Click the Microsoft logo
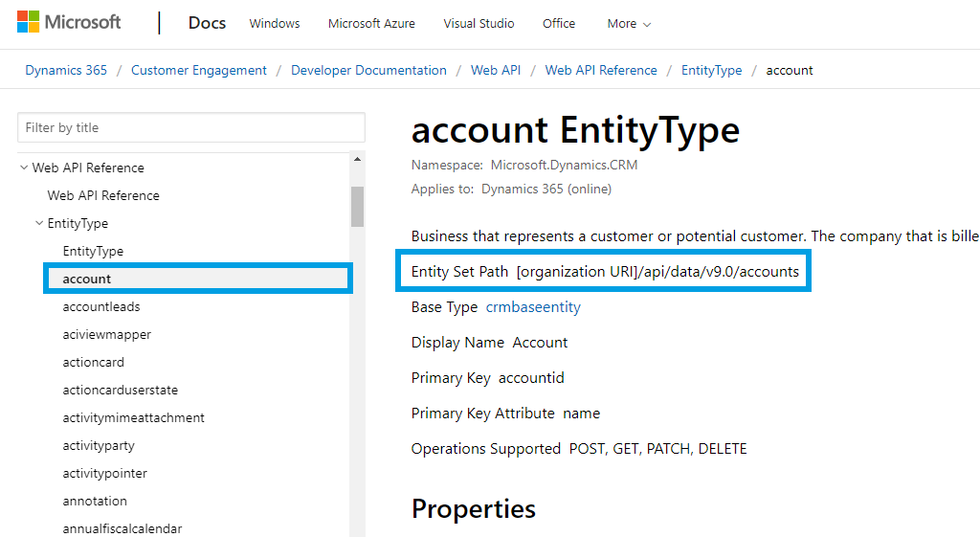980x537 pixels. coord(69,22)
